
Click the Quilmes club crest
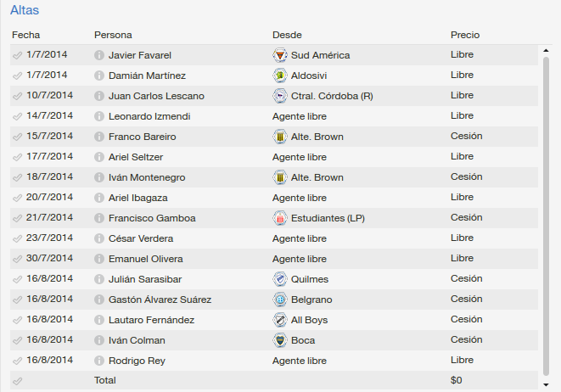280,279
